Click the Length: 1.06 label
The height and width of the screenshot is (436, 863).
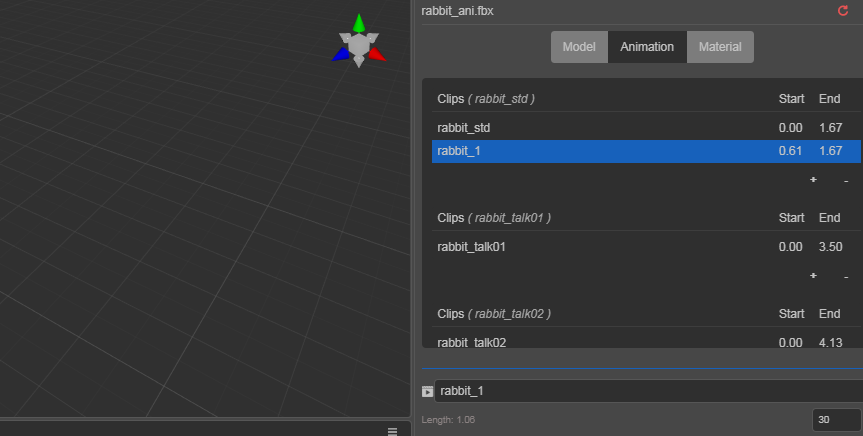[x=448, y=419]
